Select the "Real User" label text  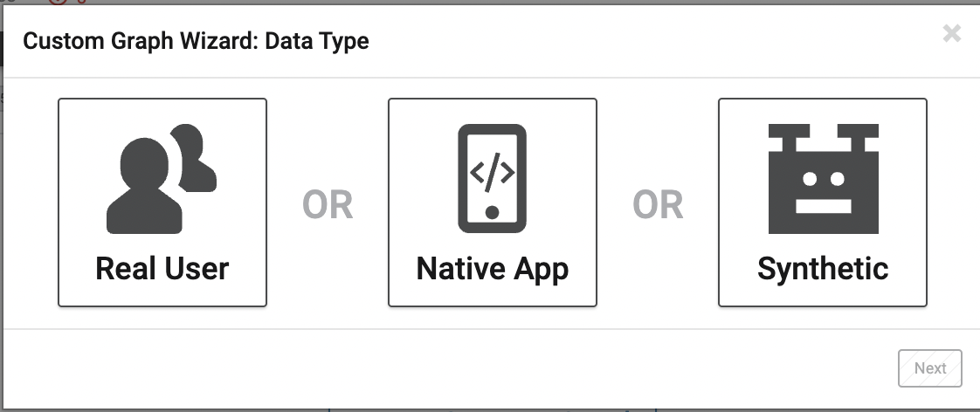(x=162, y=269)
